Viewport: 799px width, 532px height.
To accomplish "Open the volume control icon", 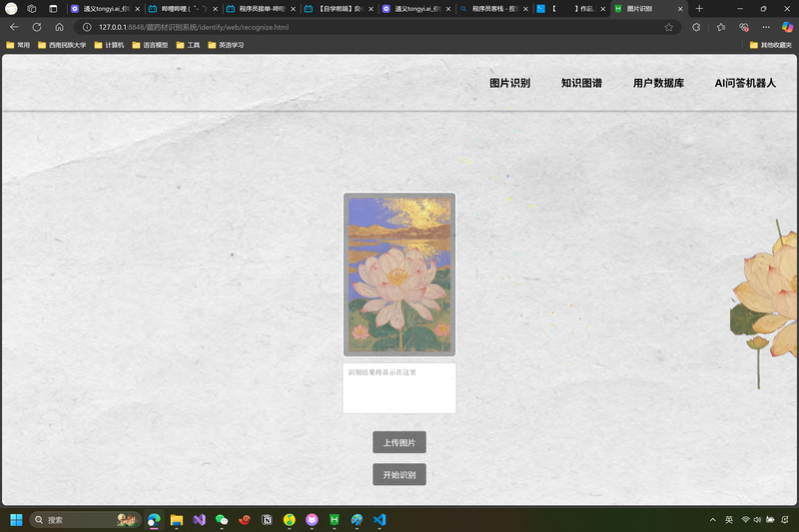I will tap(757, 520).
